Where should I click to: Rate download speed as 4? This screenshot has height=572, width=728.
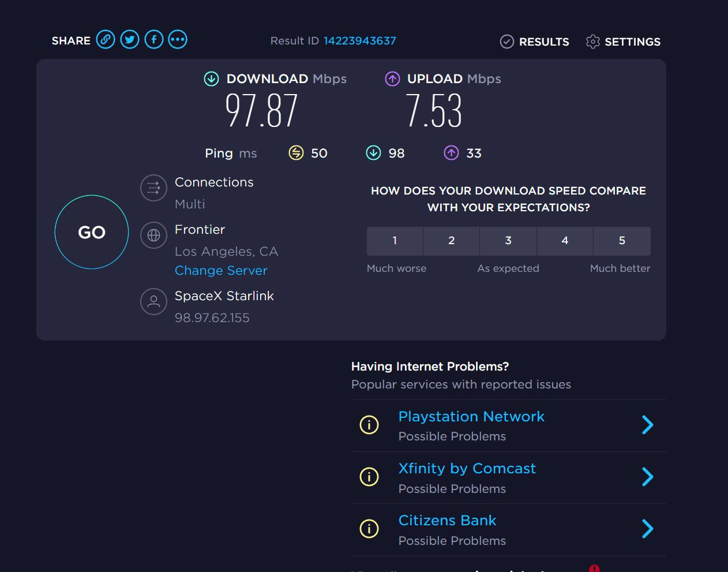click(565, 241)
